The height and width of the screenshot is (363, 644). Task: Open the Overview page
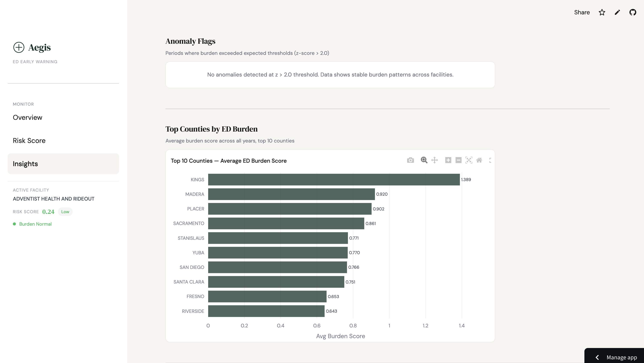coord(27,117)
